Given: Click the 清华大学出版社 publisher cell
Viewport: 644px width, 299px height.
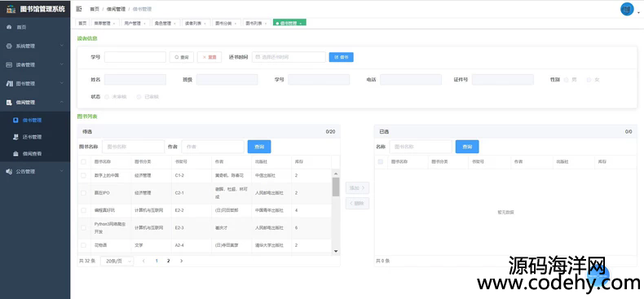Looking at the screenshot, I should 270,245.
